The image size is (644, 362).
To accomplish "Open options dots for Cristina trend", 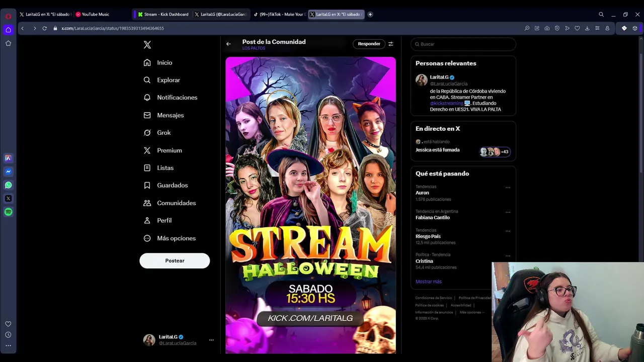I will (x=508, y=256).
